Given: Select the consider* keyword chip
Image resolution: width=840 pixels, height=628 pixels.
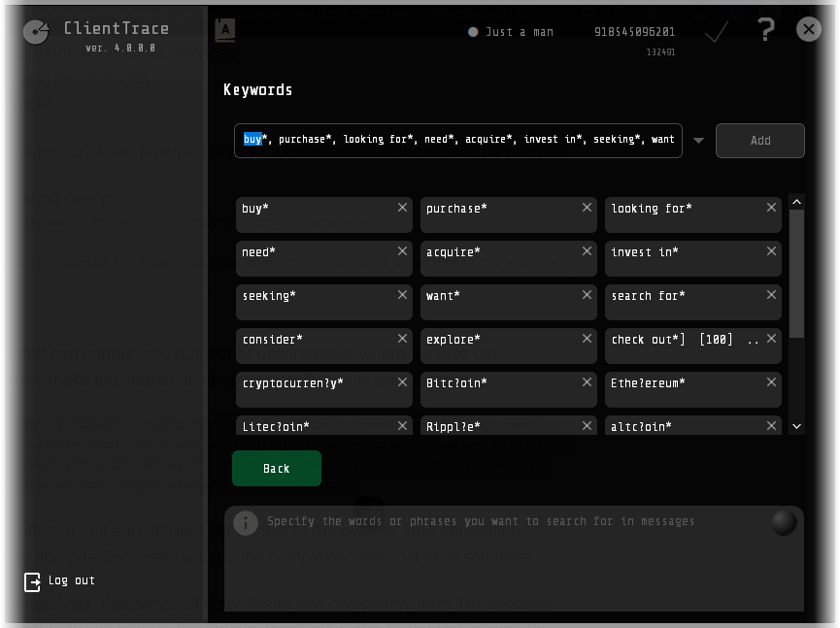Looking at the screenshot, I should (x=324, y=346).
